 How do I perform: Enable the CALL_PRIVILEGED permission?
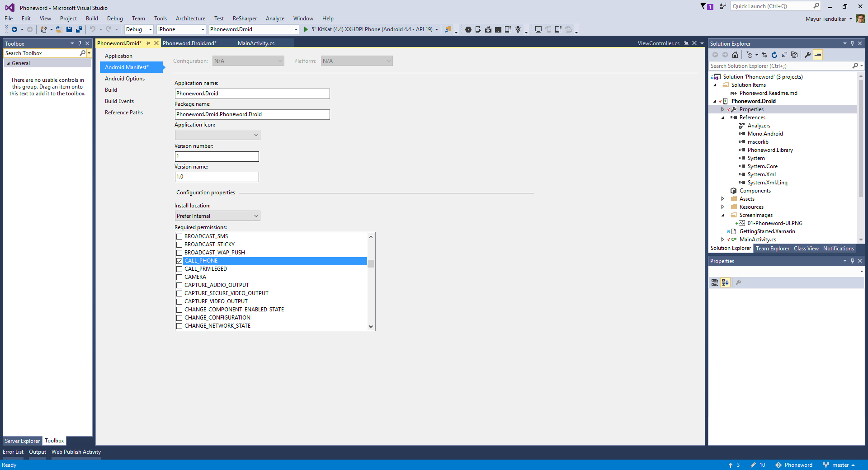pos(179,269)
